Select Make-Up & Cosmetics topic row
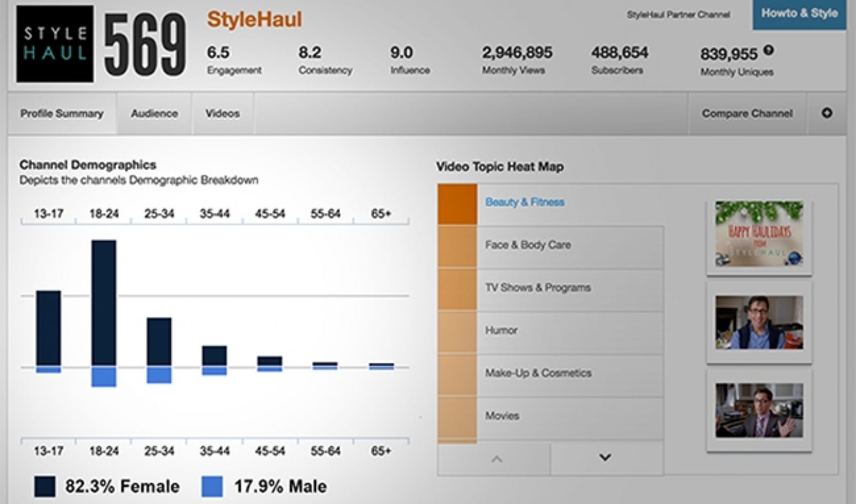Image resolution: width=856 pixels, height=504 pixels. (x=539, y=373)
